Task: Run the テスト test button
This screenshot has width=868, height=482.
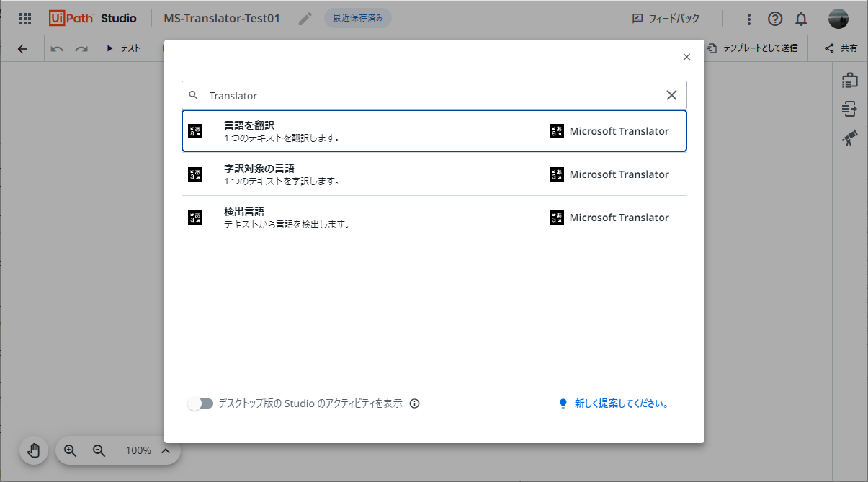Action: tap(123, 49)
